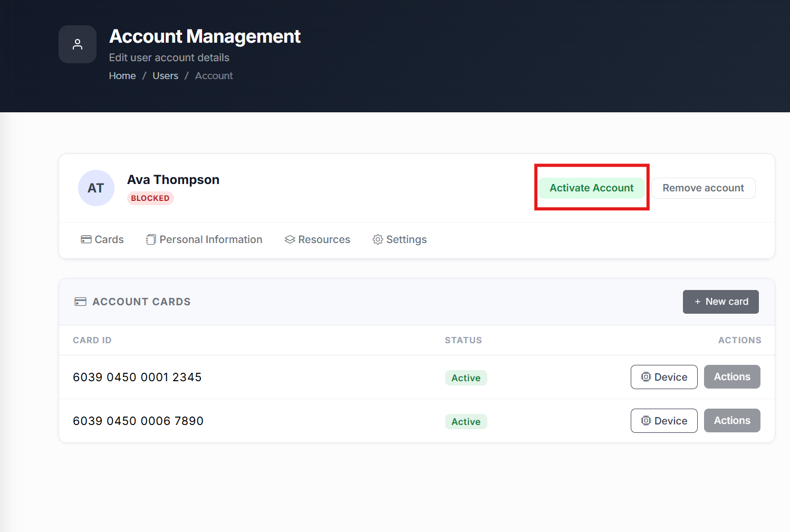The width and height of the screenshot is (790, 532).
Task: Go to Users breadcrumb link
Action: click(166, 76)
